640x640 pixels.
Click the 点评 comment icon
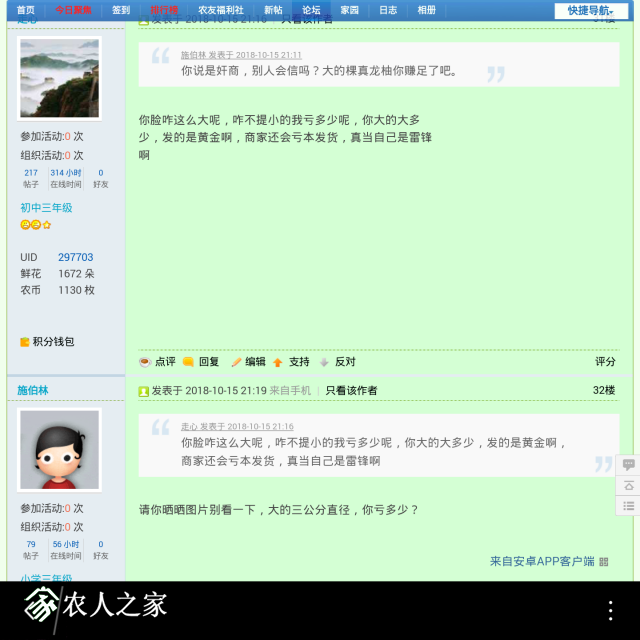pos(145,362)
